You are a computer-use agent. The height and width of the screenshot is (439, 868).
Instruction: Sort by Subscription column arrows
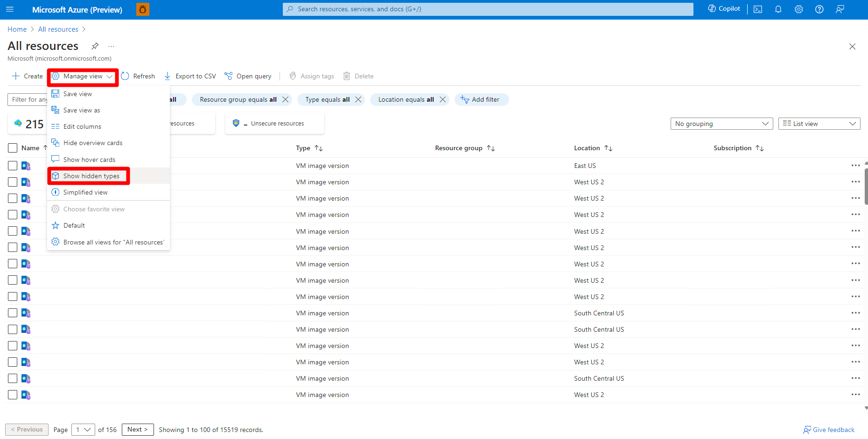pyautogui.click(x=760, y=148)
